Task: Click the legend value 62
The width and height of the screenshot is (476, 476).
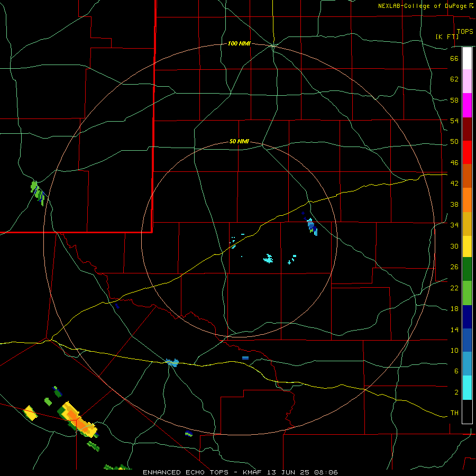Action: (454, 79)
